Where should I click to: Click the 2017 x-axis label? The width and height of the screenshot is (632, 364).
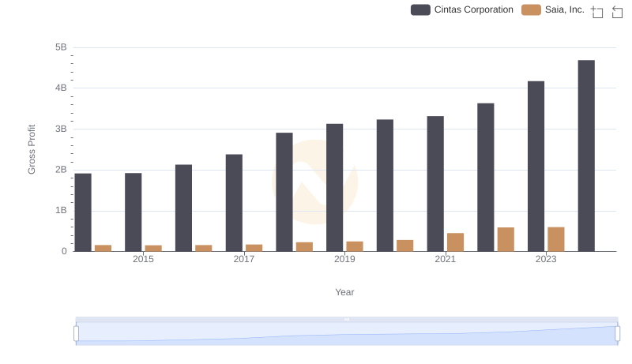click(244, 259)
